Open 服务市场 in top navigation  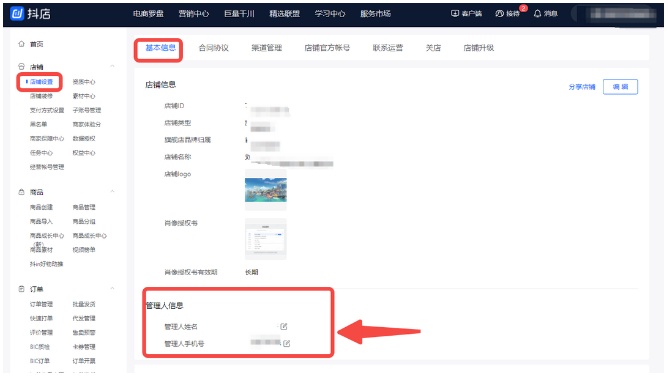pyautogui.click(x=376, y=14)
